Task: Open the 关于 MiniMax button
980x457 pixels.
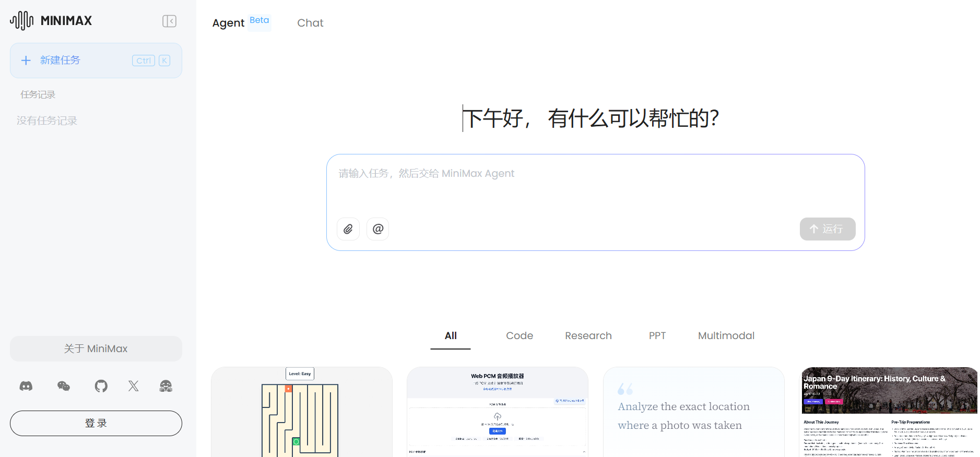Action: pos(96,348)
